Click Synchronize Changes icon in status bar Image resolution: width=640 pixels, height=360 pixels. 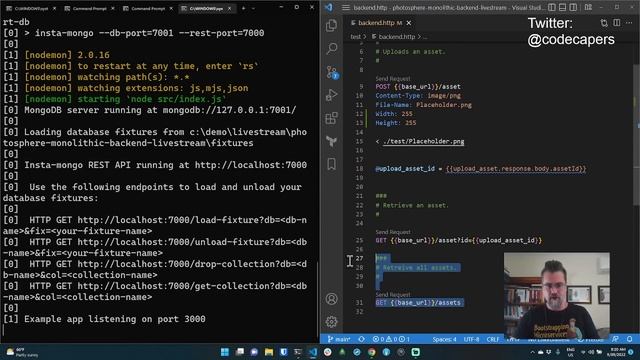[x=362, y=339]
